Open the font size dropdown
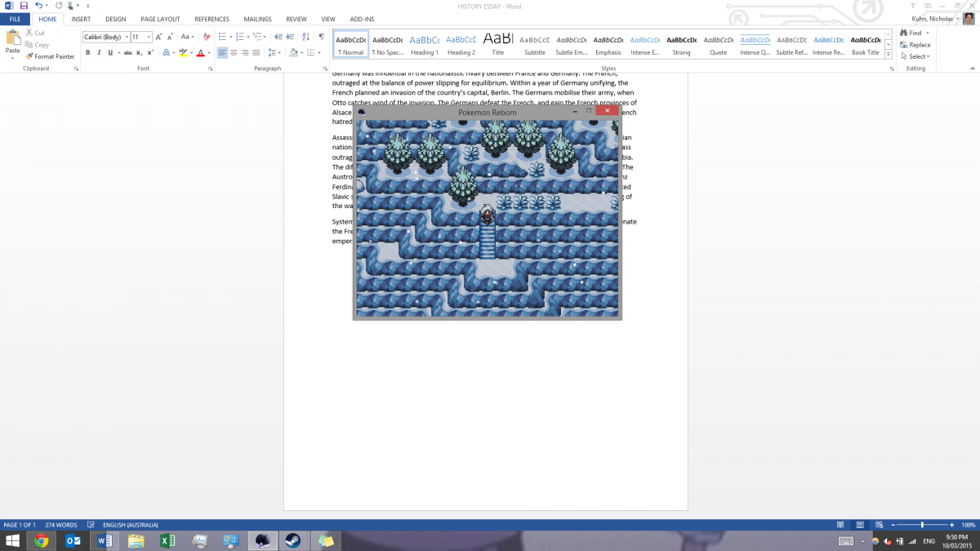This screenshot has width=980, height=551. pos(148,37)
